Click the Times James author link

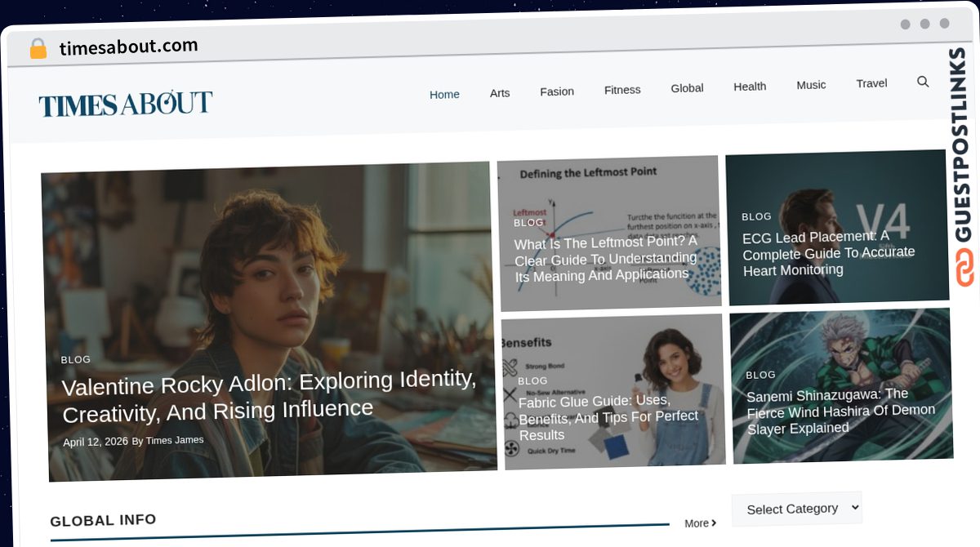tap(175, 440)
